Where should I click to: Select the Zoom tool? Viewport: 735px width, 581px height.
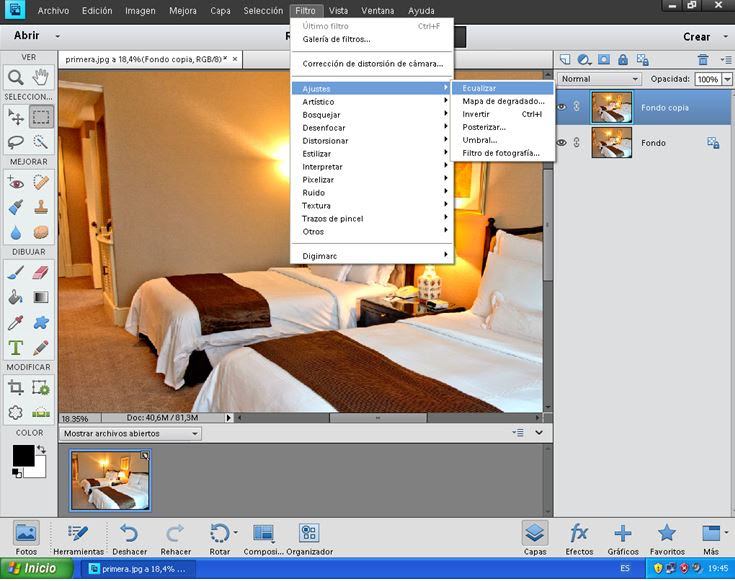click(16, 77)
